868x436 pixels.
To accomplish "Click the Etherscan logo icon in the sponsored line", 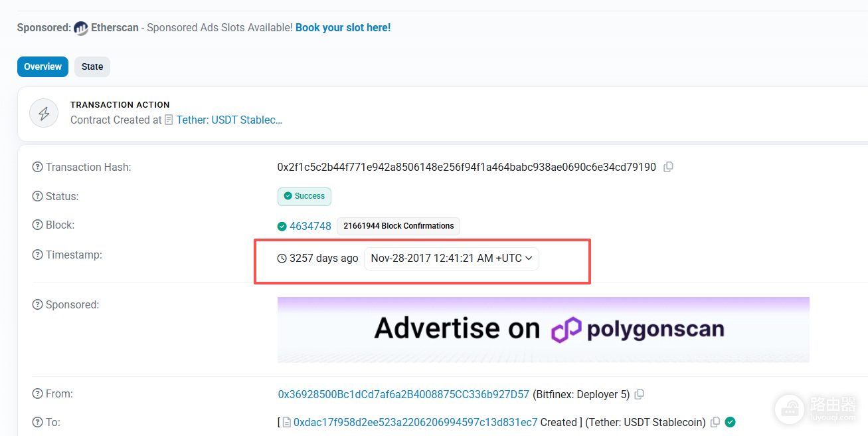I will click(x=81, y=28).
